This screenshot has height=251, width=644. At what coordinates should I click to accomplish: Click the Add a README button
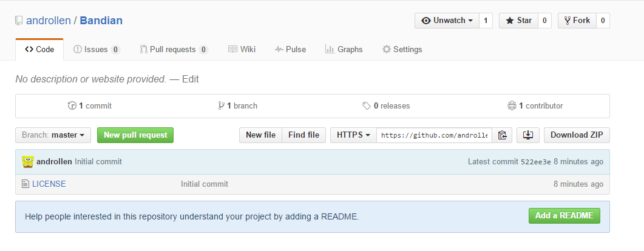(564, 216)
